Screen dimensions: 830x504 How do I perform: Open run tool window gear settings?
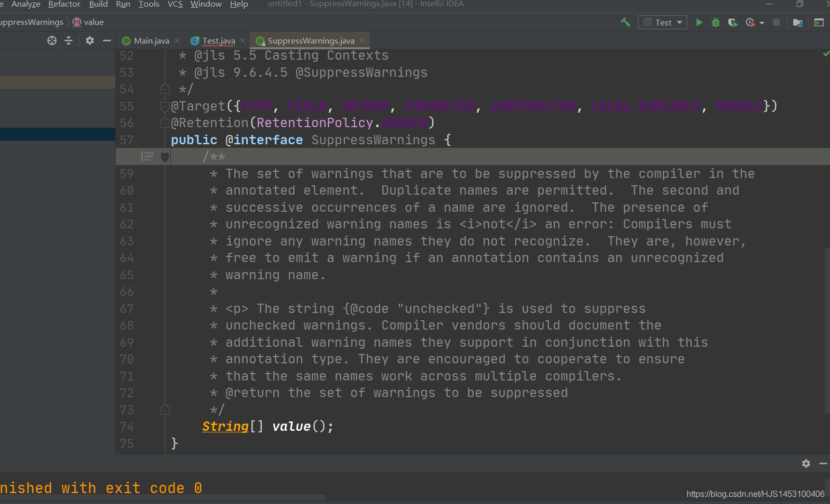pos(806,464)
